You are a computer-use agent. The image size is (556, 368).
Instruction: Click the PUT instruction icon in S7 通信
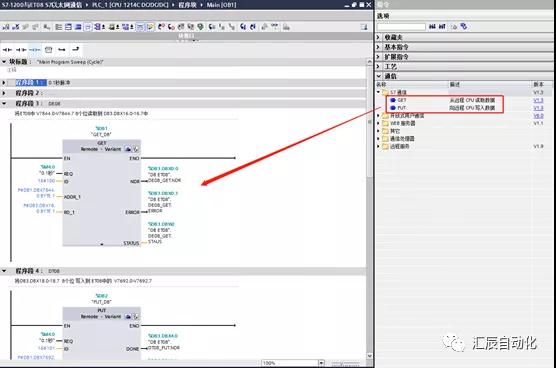tap(393, 108)
